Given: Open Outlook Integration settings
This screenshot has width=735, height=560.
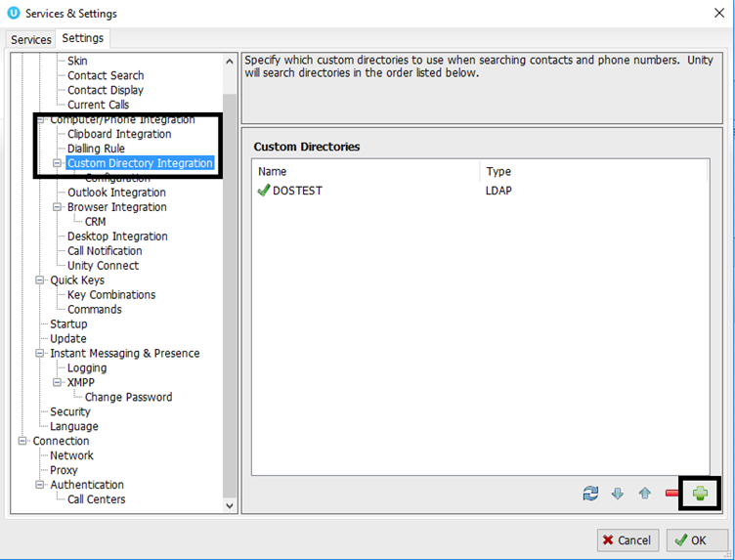Looking at the screenshot, I should tap(116, 193).
